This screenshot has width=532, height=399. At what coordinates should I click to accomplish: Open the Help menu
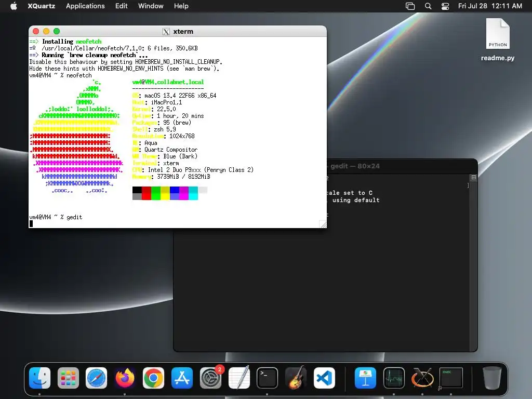[x=181, y=6]
